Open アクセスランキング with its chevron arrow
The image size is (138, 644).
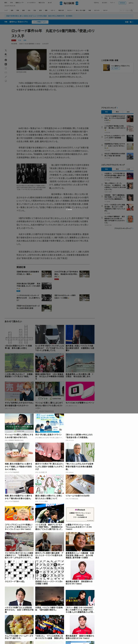click(x=109, y=108)
